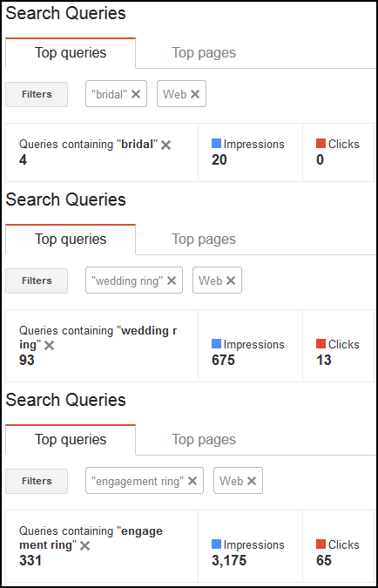The width and height of the screenshot is (378, 588).
Task: Toggle red Clicks swatch showing 13
Action: (x=321, y=344)
